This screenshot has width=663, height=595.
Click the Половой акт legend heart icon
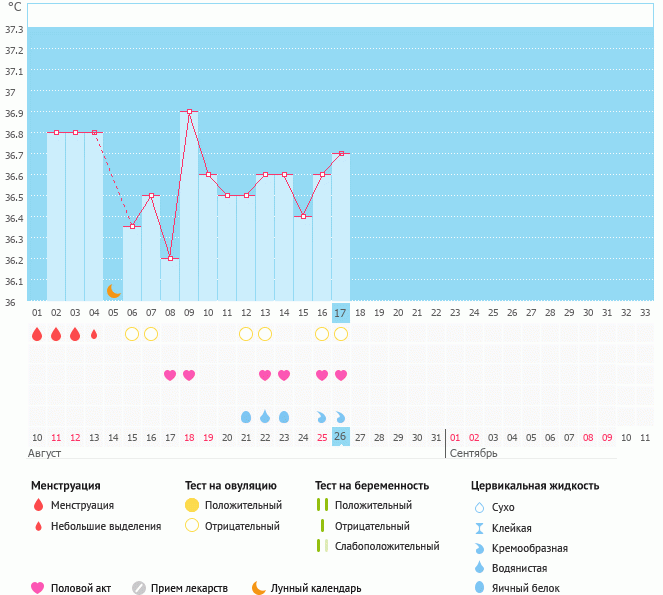(x=38, y=588)
